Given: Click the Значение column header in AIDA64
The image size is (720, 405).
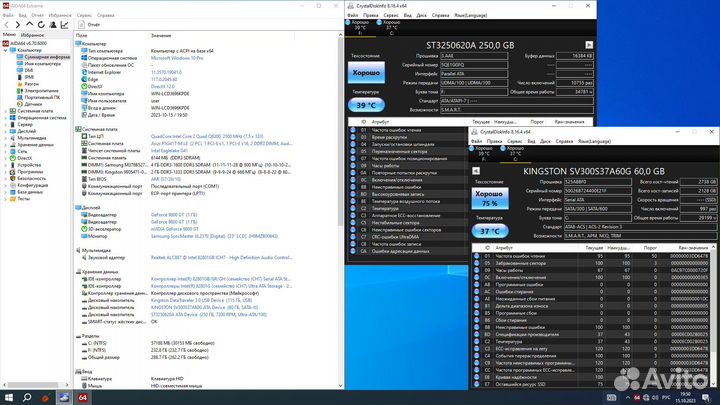Looking at the screenshot, I should pos(161,35).
